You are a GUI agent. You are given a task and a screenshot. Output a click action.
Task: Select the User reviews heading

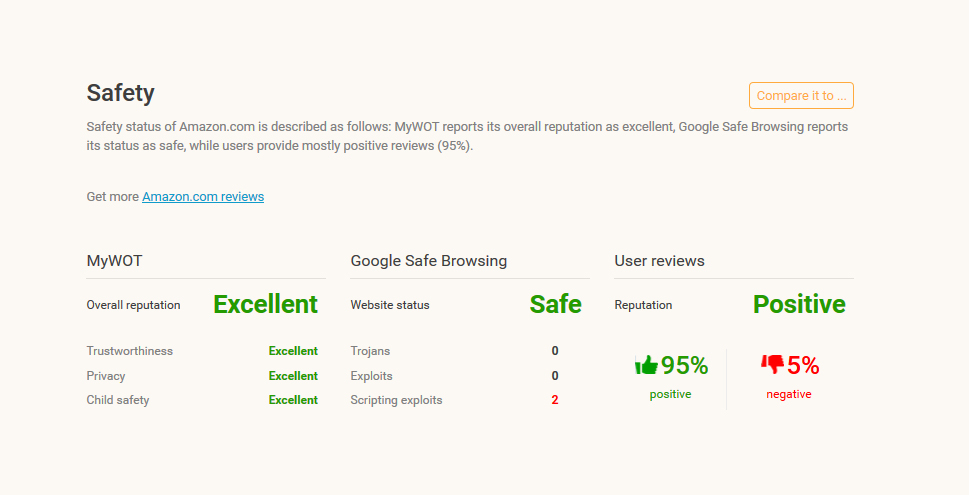tap(659, 261)
